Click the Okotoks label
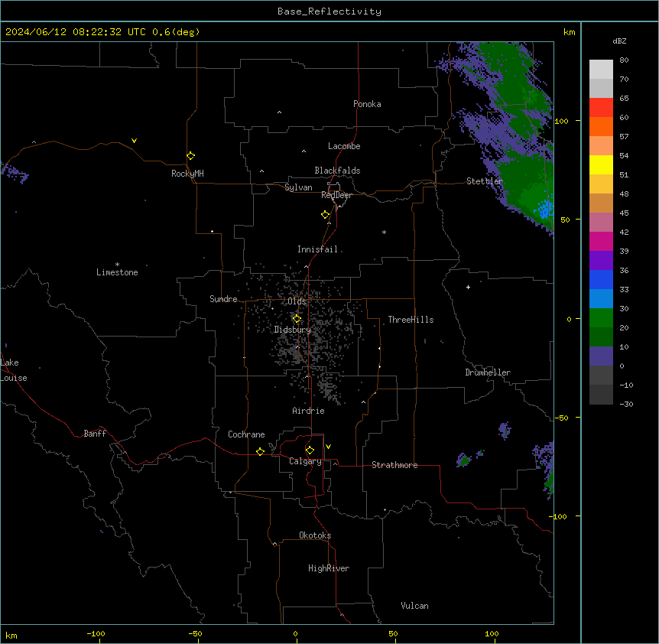 pos(315,535)
